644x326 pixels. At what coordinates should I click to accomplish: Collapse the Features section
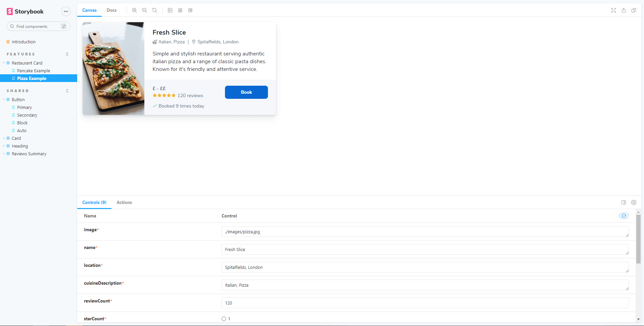(67, 54)
